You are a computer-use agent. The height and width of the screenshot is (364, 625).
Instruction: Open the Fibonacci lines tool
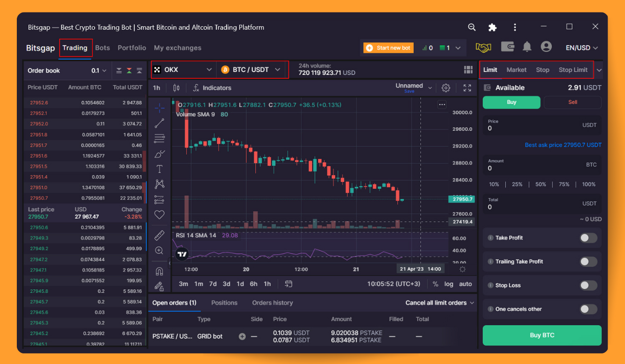tap(160, 138)
